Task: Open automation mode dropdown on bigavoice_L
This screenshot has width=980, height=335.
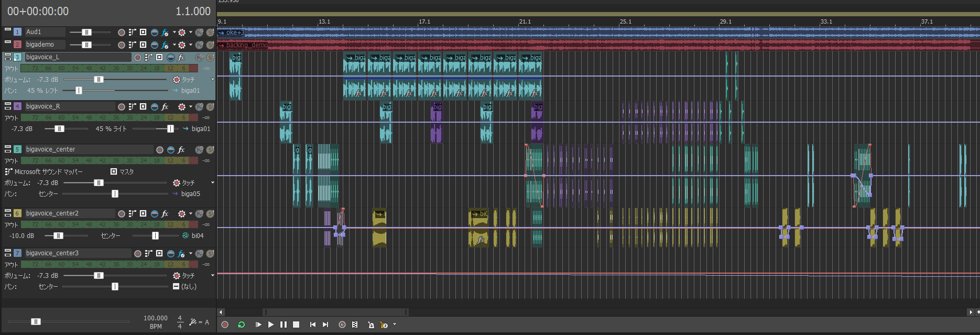Action: [x=212, y=80]
